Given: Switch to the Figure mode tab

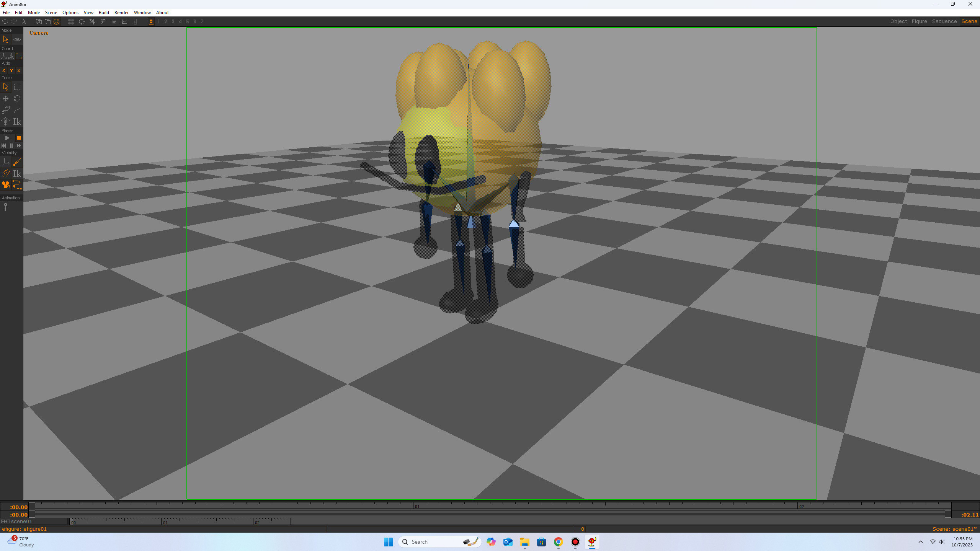Looking at the screenshot, I should point(919,21).
